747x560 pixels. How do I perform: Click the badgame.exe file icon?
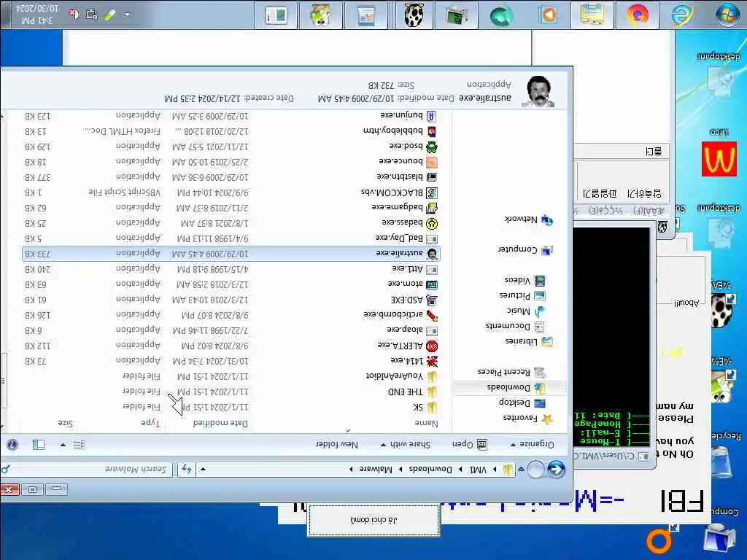[x=432, y=208]
